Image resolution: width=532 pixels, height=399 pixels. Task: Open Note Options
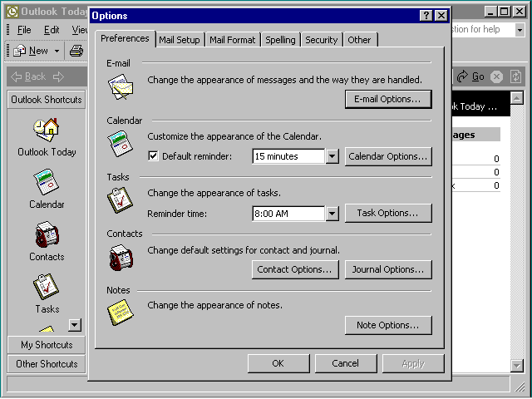(x=388, y=325)
